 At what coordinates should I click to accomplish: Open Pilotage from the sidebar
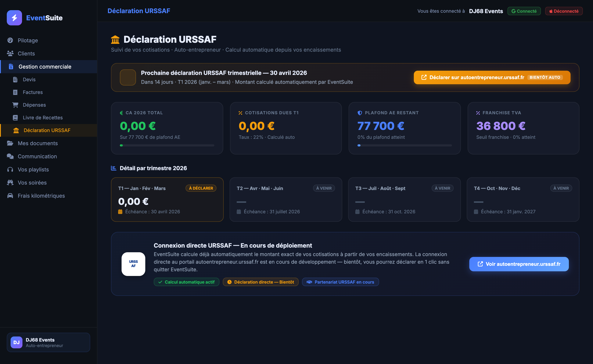pyautogui.click(x=28, y=40)
